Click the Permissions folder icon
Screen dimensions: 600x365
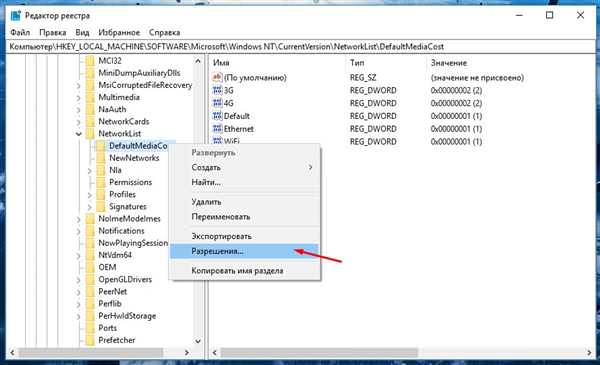point(101,182)
